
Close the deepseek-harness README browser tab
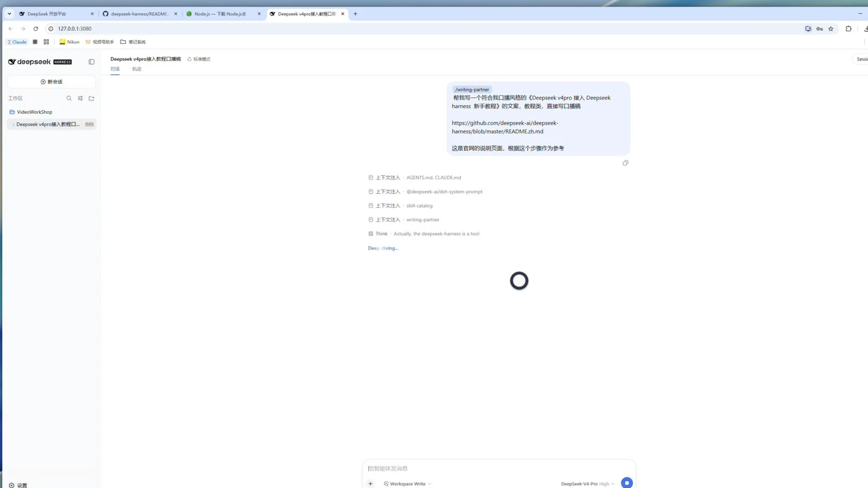click(176, 14)
